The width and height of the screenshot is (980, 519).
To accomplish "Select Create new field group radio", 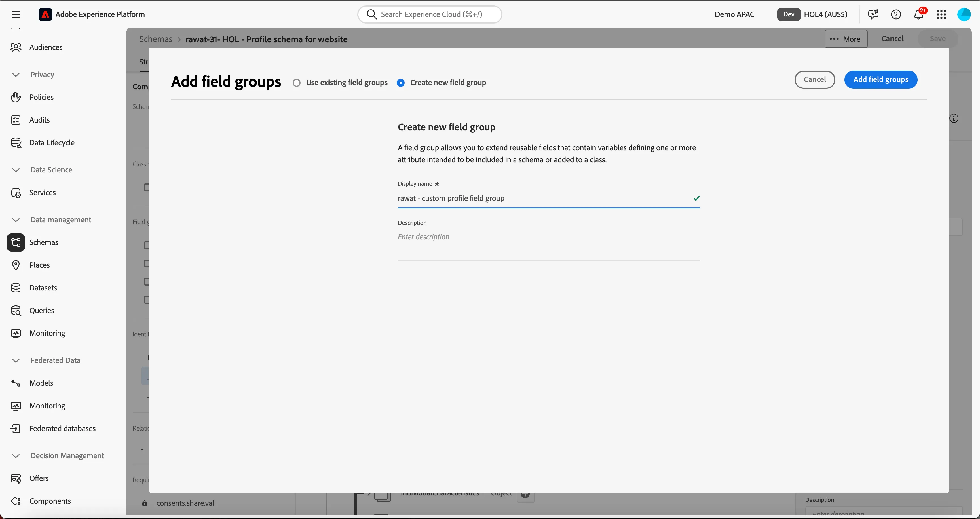I will (x=401, y=83).
